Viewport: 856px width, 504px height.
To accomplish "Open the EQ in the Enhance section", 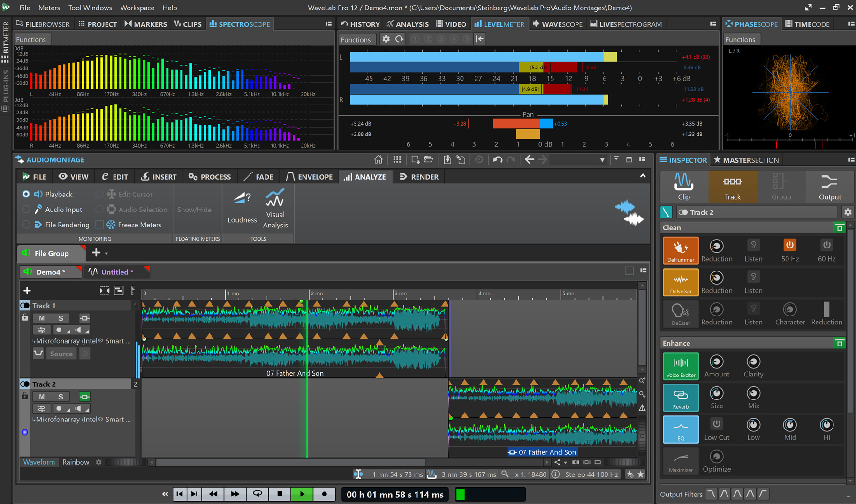I will [680, 429].
